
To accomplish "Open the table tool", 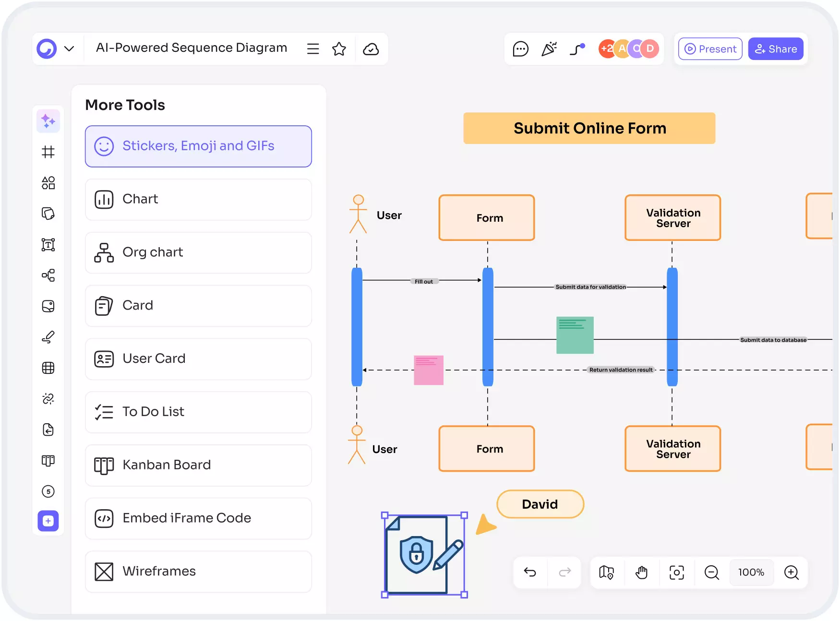I will 48,368.
